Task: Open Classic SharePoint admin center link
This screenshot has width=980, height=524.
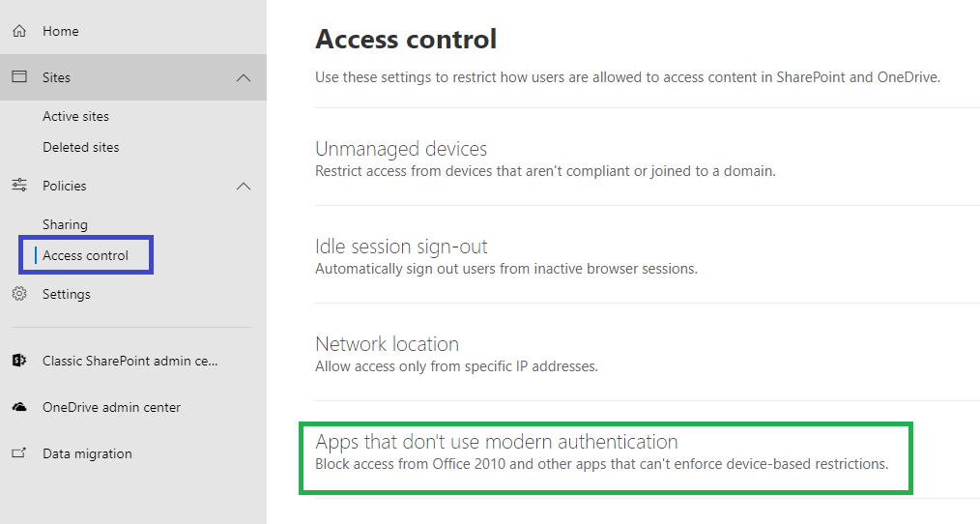Action: [x=130, y=361]
